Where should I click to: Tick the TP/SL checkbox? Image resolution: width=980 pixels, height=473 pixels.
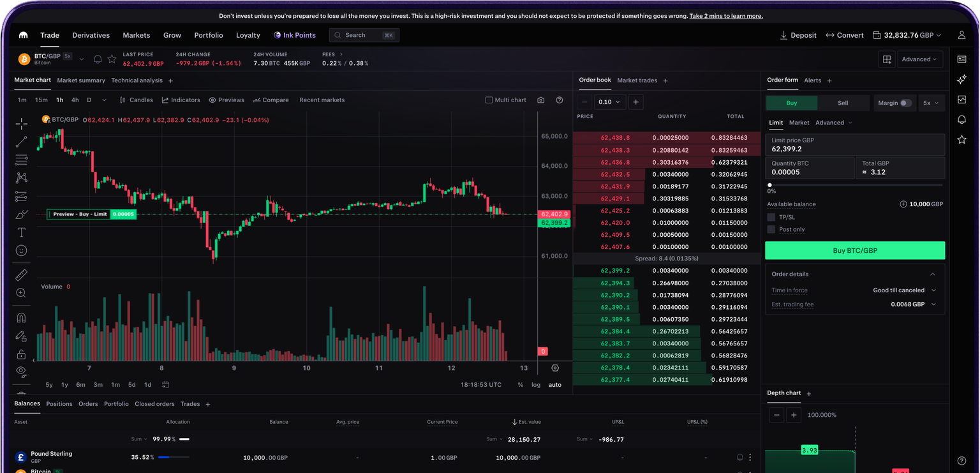coord(771,218)
